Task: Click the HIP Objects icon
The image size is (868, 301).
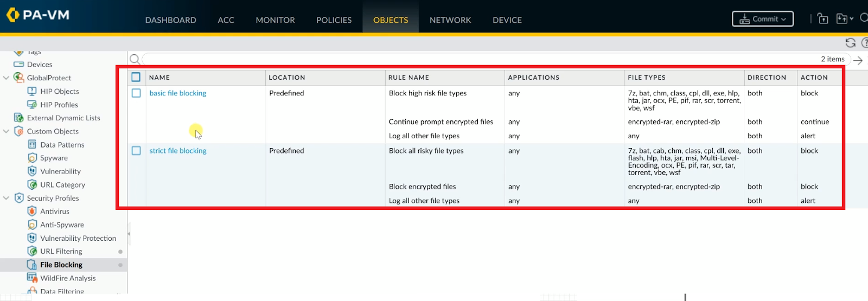Action: click(32, 91)
